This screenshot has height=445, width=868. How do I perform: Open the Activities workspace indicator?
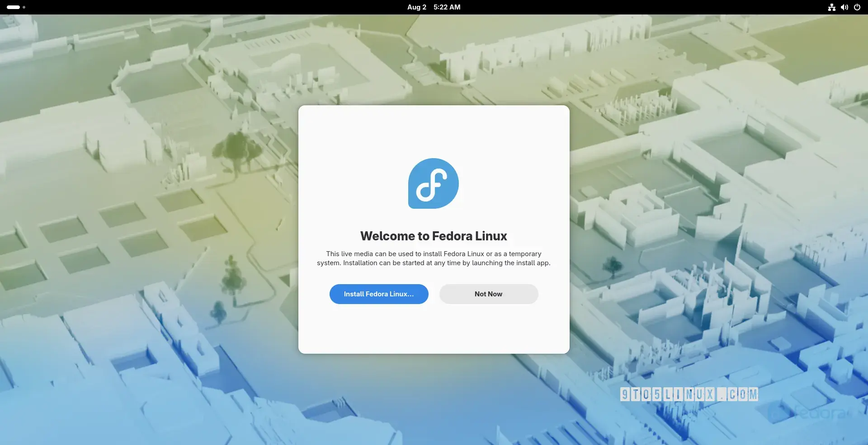point(16,7)
